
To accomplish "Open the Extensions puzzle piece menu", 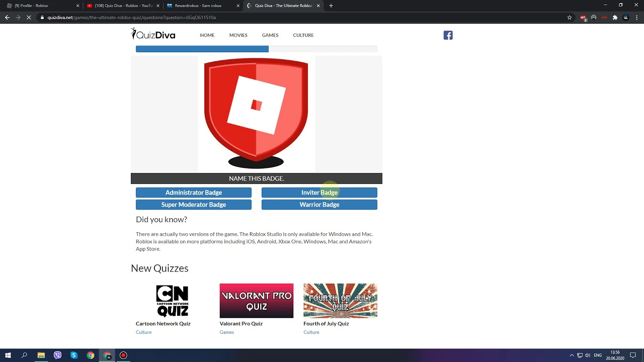I will pos(615,17).
